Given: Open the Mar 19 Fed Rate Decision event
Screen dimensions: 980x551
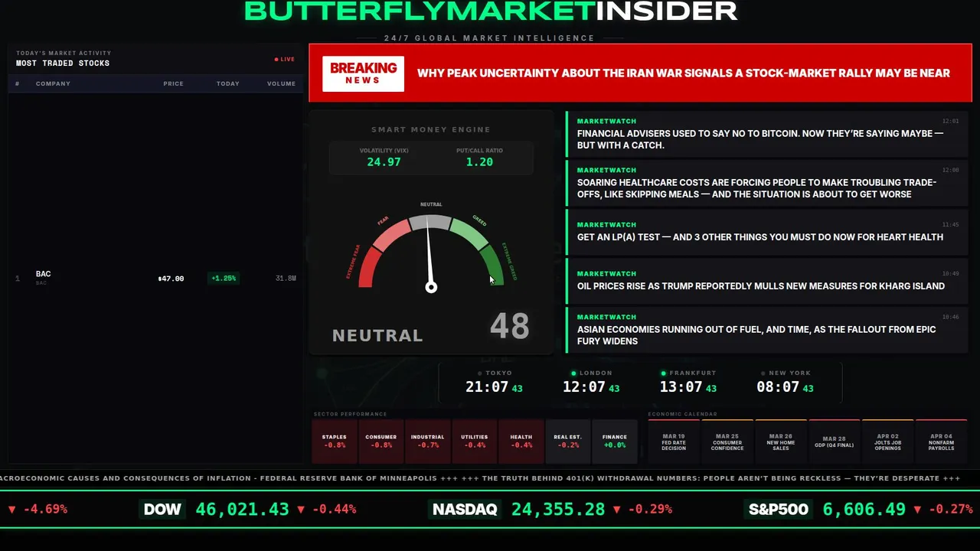Looking at the screenshot, I should [x=674, y=442].
